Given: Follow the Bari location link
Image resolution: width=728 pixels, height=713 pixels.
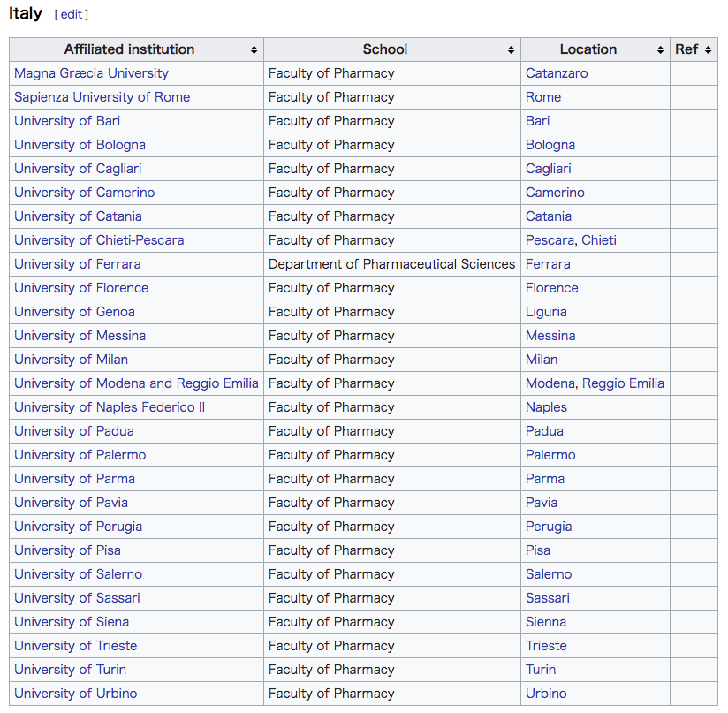Looking at the screenshot, I should 538,121.
